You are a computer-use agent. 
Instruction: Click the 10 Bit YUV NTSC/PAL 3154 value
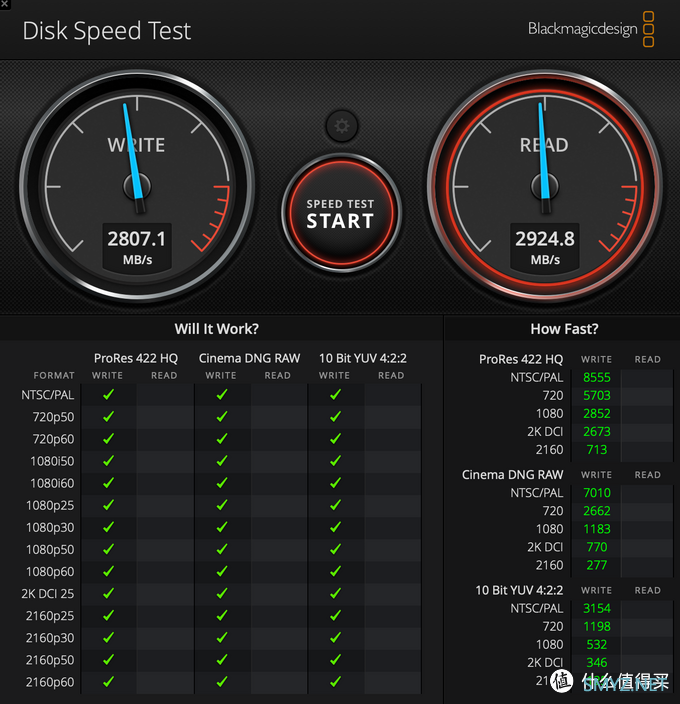(x=597, y=608)
